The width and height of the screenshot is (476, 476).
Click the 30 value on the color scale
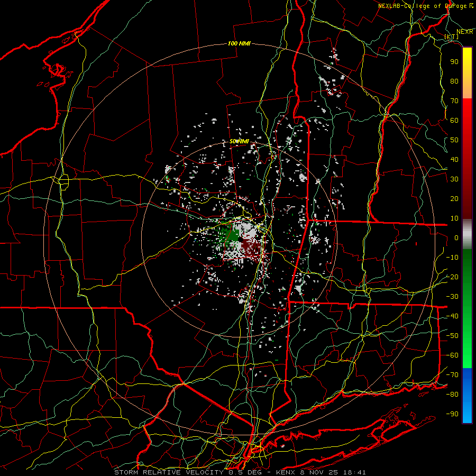[454, 179]
